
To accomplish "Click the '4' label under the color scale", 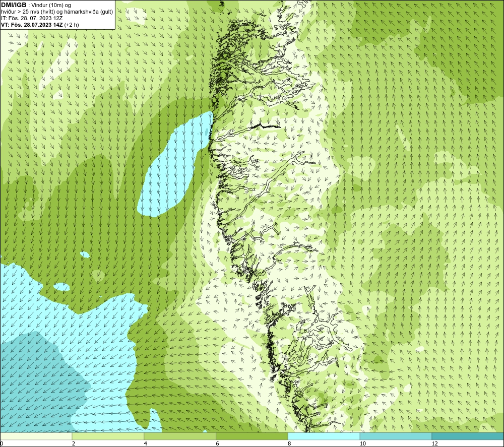I will click(146, 443).
